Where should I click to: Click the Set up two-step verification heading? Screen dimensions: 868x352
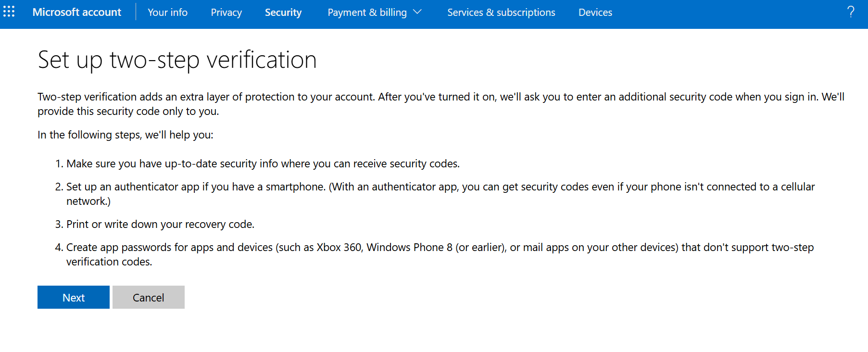[177, 60]
